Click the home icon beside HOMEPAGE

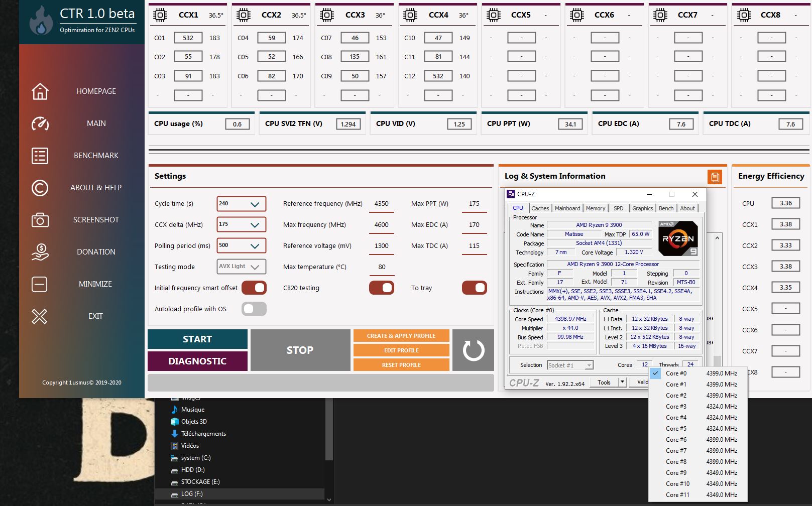[x=40, y=91]
